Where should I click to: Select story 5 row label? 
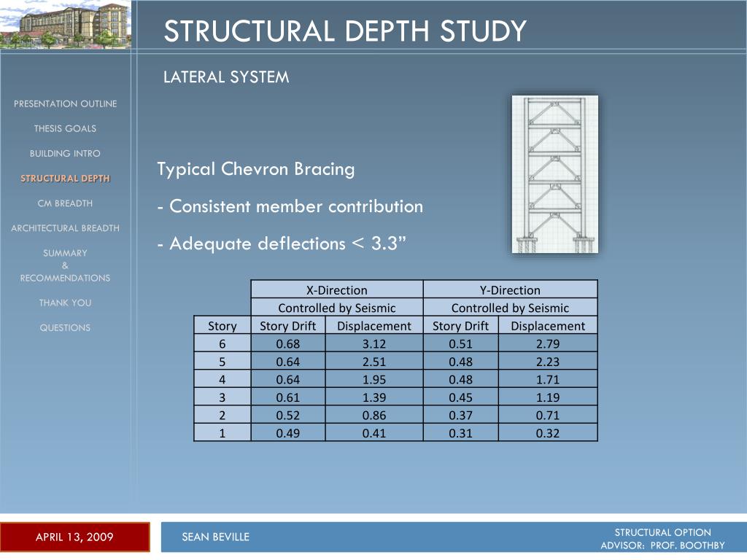pyautogui.click(x=222, y=362)
